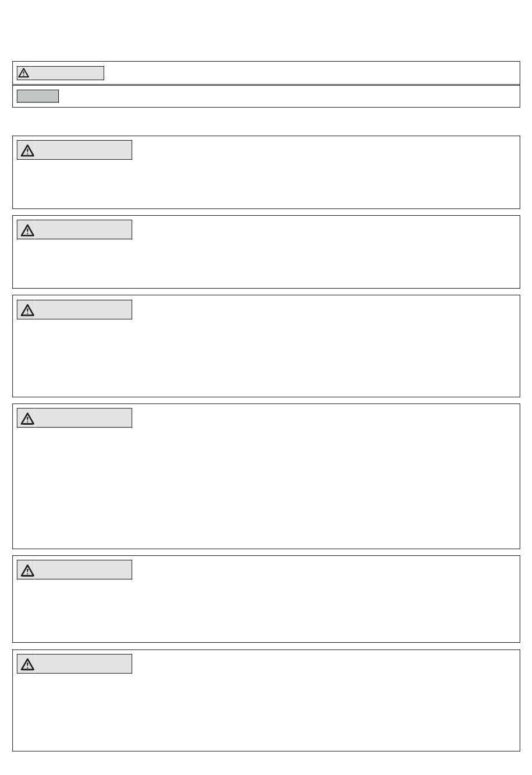Click the darker gray label without a warning icon

coord(38,96)
